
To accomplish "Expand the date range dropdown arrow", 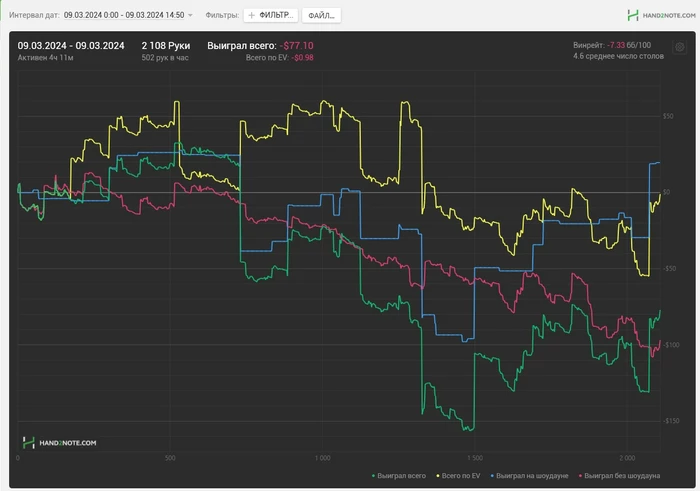I will coord(191,16).
